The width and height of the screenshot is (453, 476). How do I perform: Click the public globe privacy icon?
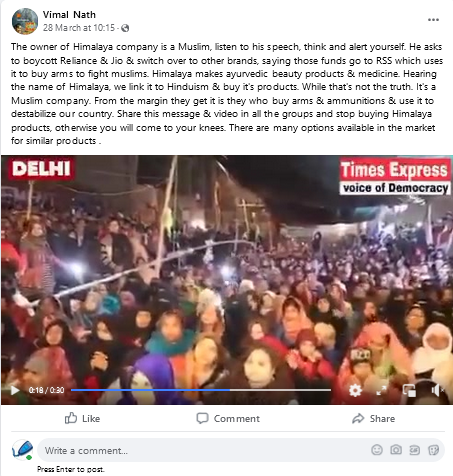pos(125,28)
